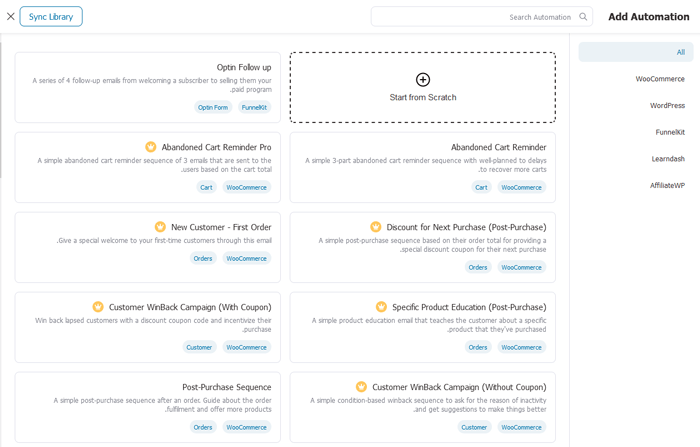The width and height of the screenshot is (700, 447).
Task: Filter templates by Learndash
Action: [668, 158]
